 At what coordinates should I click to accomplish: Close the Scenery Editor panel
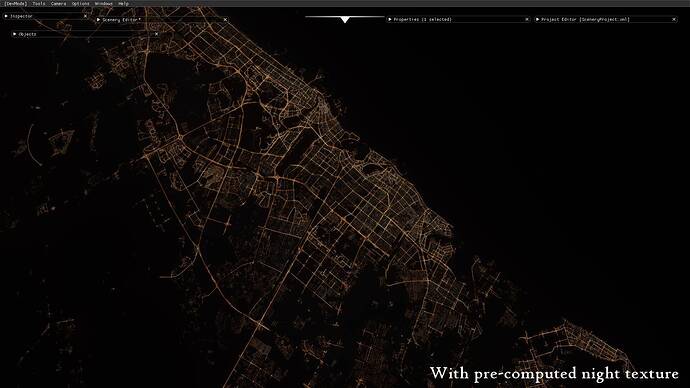pos(225,20)
